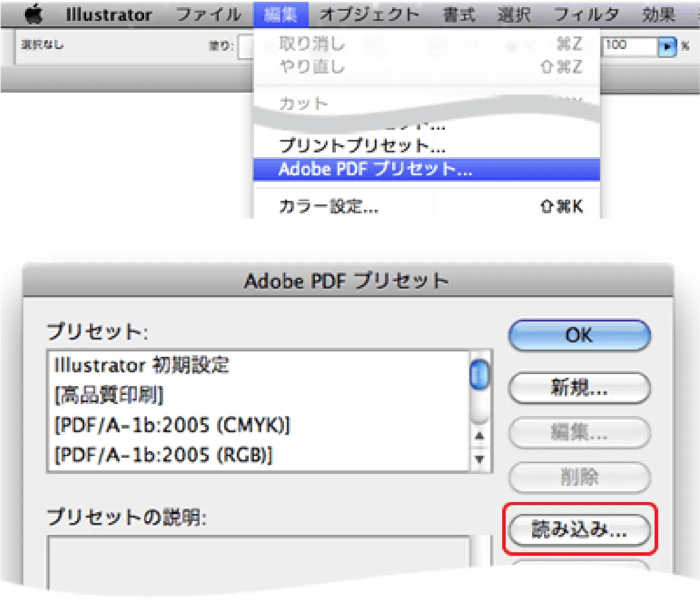Image resolution: width=700 pixels, height=612 pixels.
Task: Click the preset list scrollbar thumb
Action: click(x=479, y=377)
